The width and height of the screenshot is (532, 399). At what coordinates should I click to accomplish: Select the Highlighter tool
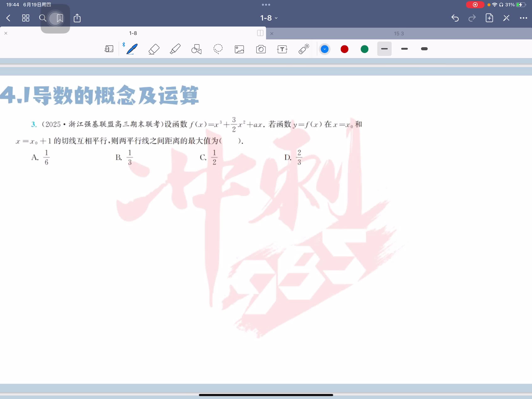(175, 49)
